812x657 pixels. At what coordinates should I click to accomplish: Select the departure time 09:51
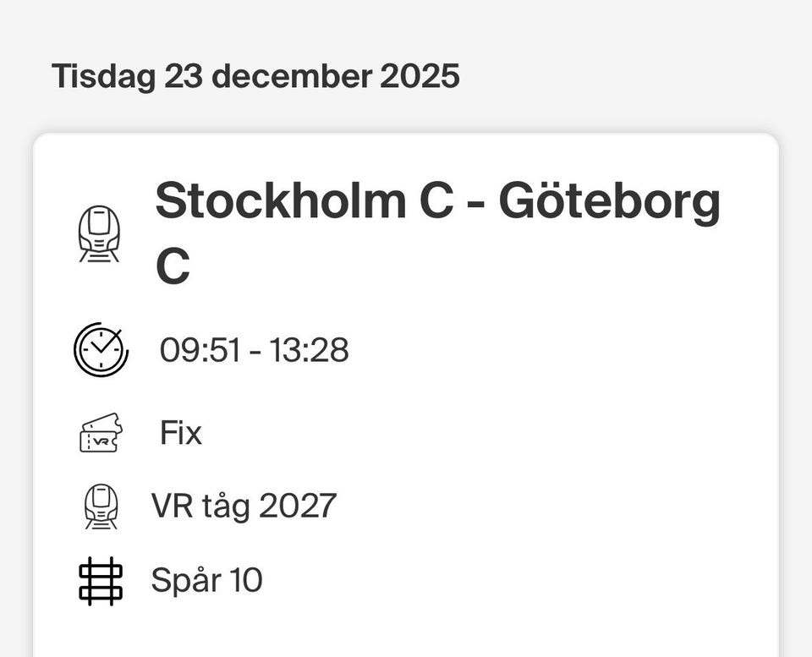(x=200, y=350)
